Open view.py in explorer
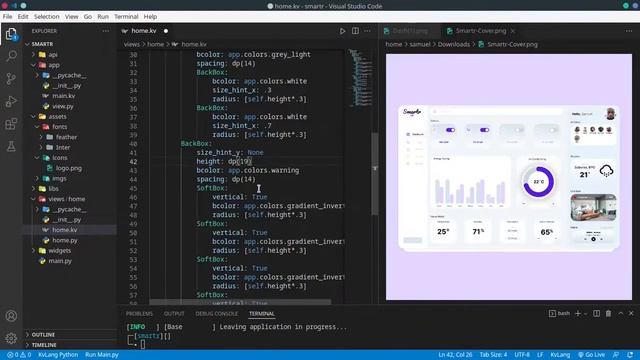 63,106
